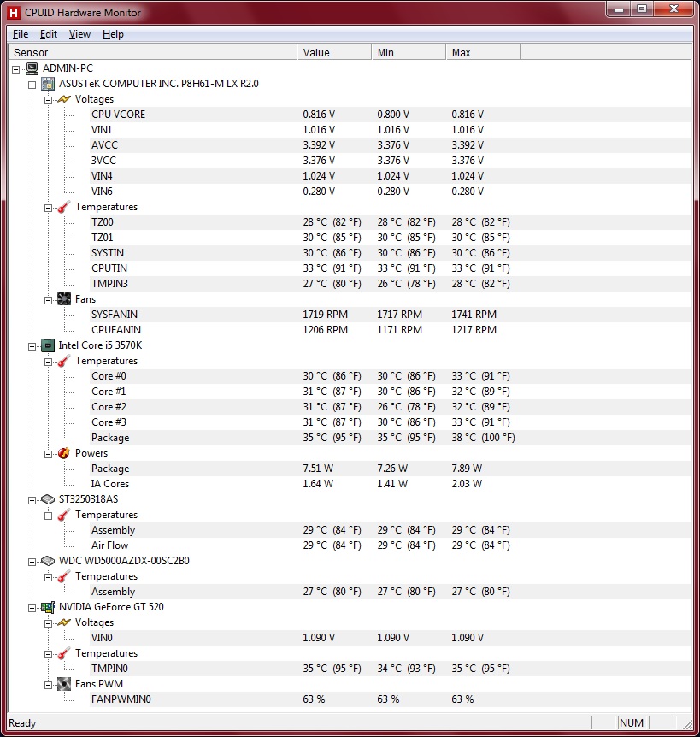The width and height of the screenshot is (700, 737).
Task: Collapse the Intel Core i5 3570K node
Action: [32, 346]
